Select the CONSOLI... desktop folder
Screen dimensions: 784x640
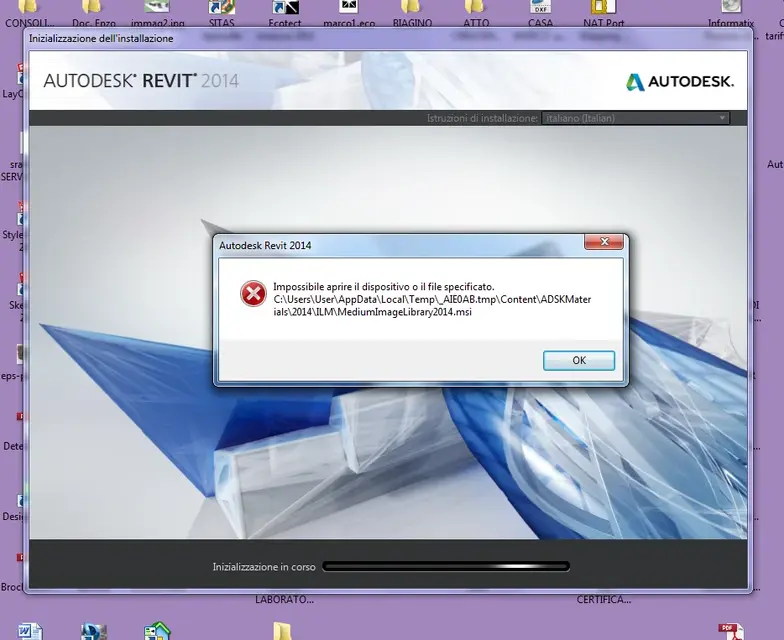[x=30, y=12]
